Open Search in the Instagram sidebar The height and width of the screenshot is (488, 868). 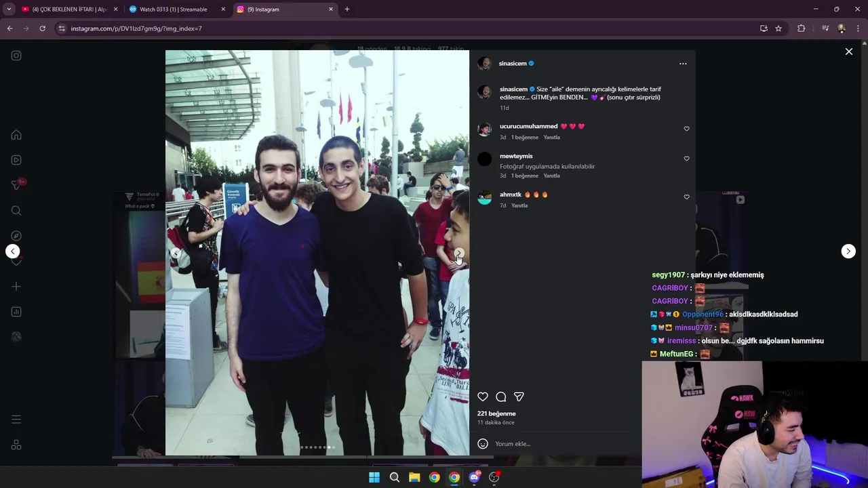(16, 211)
